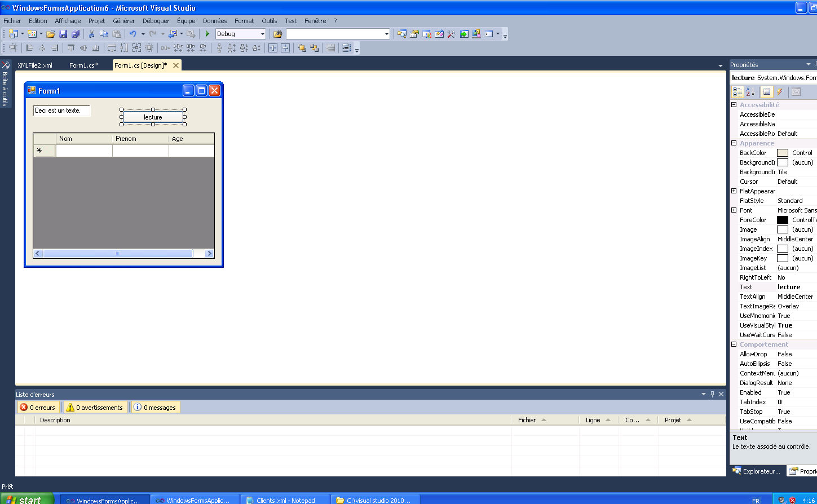Click the DataGridView horizontal scrollbar thumb
The width and height of the screenshot is (817, 504).
[118, 254]
